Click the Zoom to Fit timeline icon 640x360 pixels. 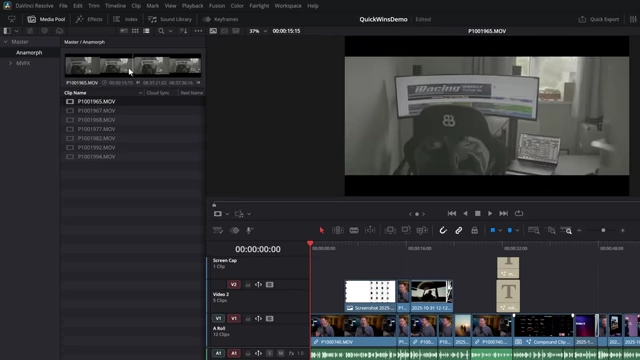(x=534, y=231)
